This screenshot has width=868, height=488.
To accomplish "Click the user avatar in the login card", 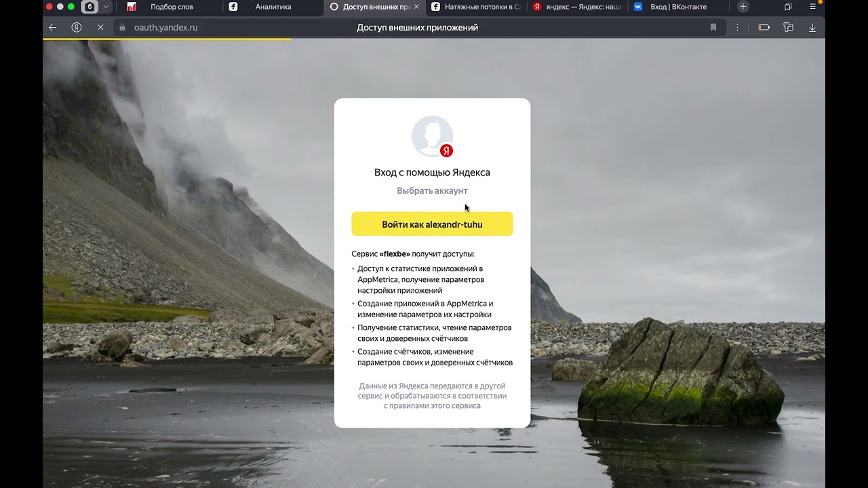I will pos(432,136).
